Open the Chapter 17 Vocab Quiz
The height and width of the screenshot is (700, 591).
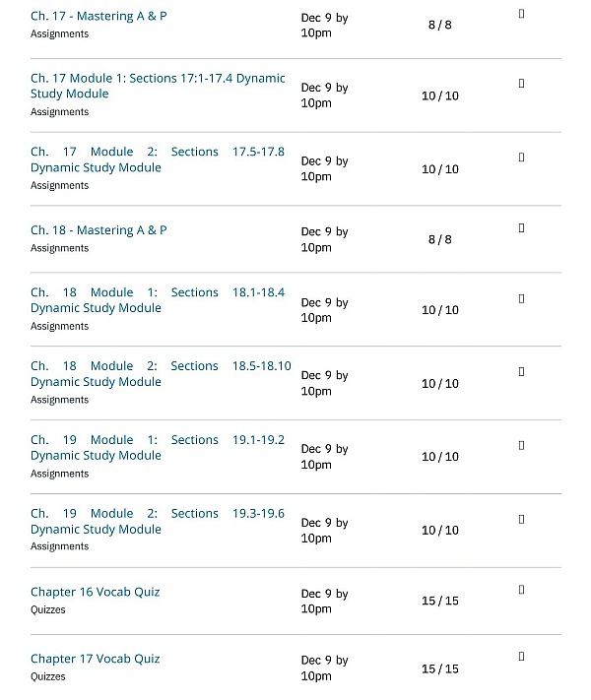pos(95,659)
